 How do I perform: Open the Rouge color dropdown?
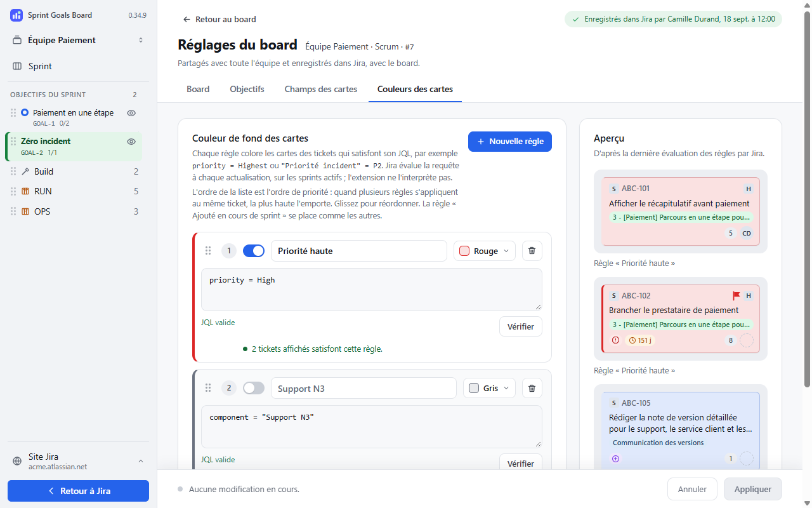(x=485, y=251)
